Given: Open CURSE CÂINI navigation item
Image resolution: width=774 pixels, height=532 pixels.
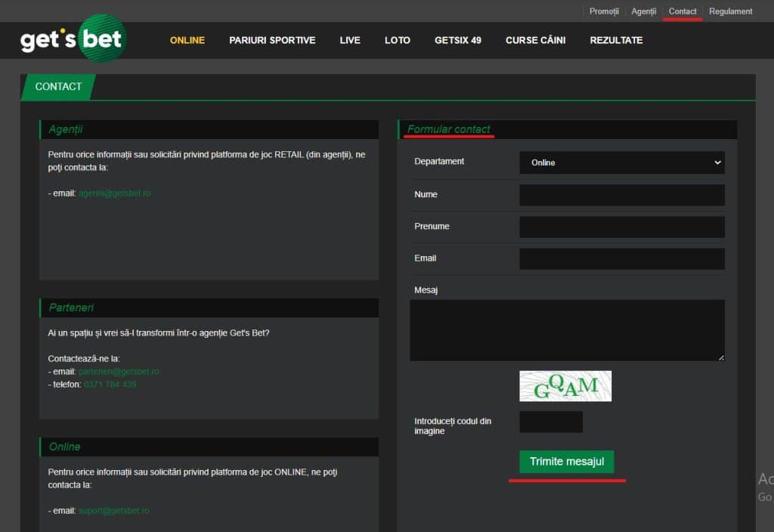Looking at the screenshot, I should click(x=536, y=41).
